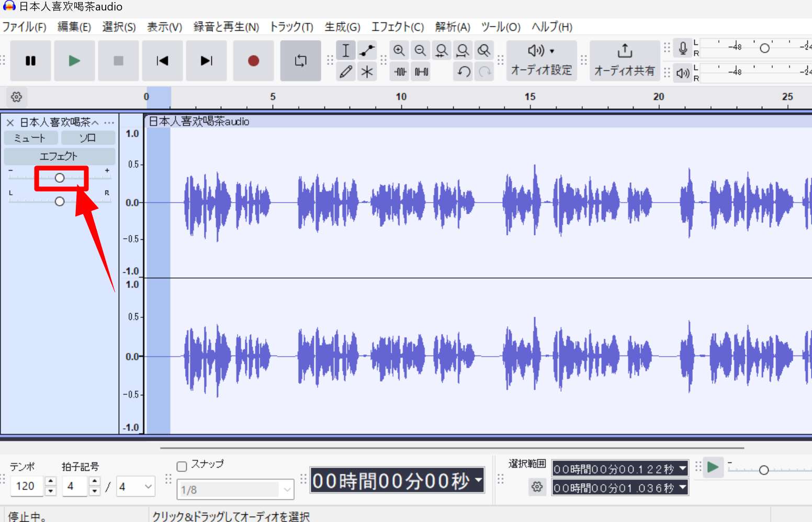Increase time signature numerator with up arrow
This screenshot has width=812, height=522.
pyautogui.click(x=95, y=481)
